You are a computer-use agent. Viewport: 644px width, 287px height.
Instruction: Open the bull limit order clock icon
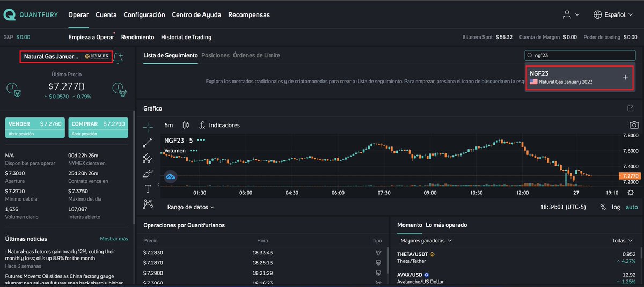click(119, 90)
